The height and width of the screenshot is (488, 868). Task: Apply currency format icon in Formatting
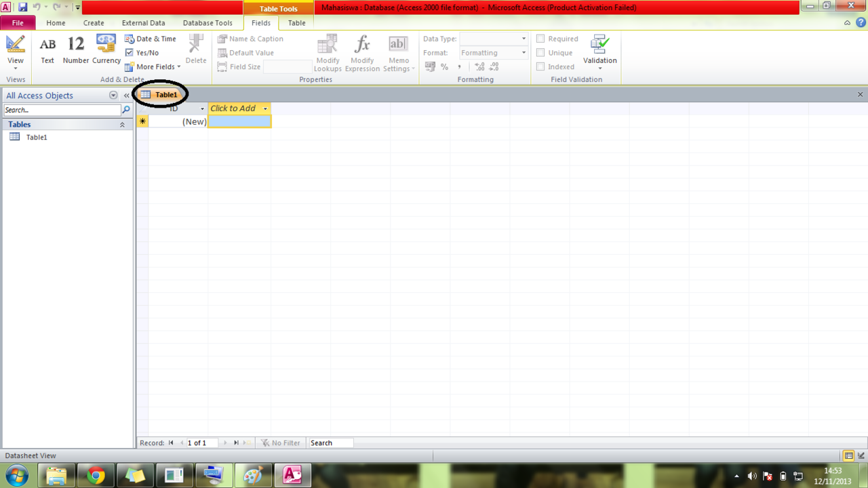tap(430, 66)
